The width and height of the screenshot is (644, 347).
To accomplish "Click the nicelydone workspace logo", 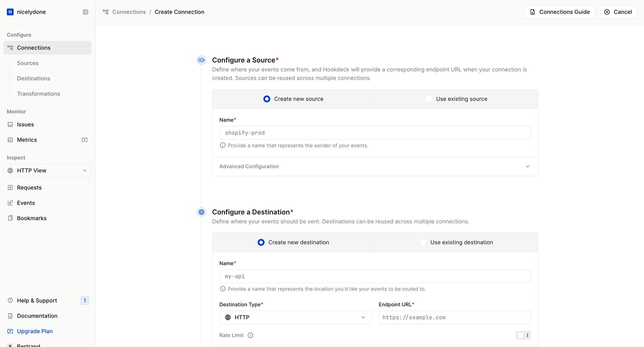I will click(10, 12).
